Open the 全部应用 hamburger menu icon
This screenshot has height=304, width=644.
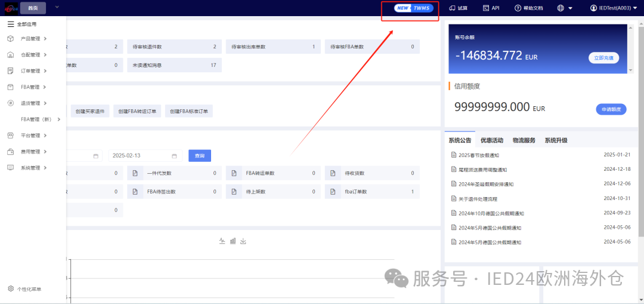coord(11,24)
